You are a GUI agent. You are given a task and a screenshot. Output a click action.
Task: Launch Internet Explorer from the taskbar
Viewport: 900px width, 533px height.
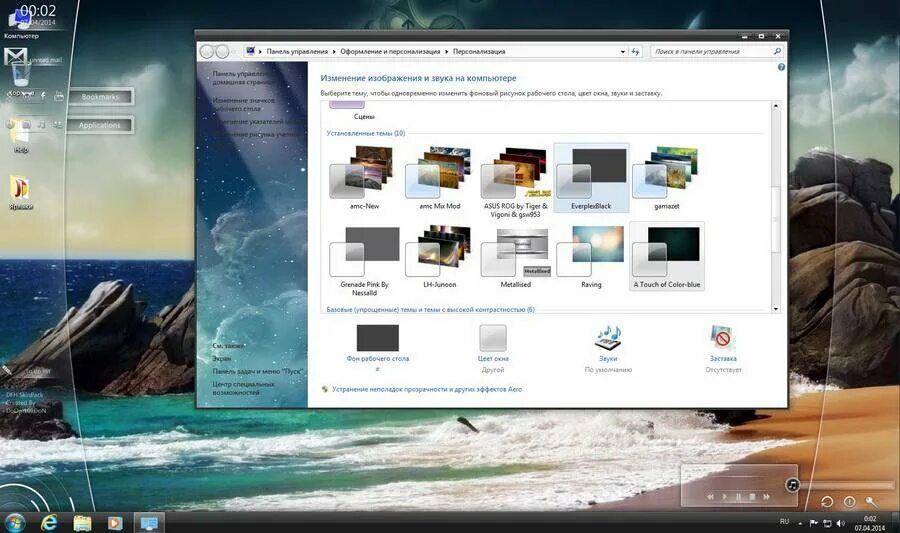point(49,523)
